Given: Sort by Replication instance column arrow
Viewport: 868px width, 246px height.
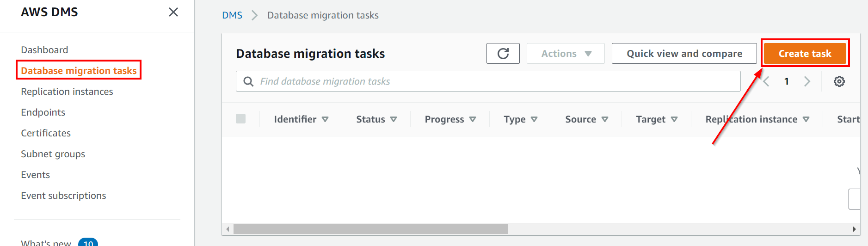Looking at the screenshot, I should 806,119.
